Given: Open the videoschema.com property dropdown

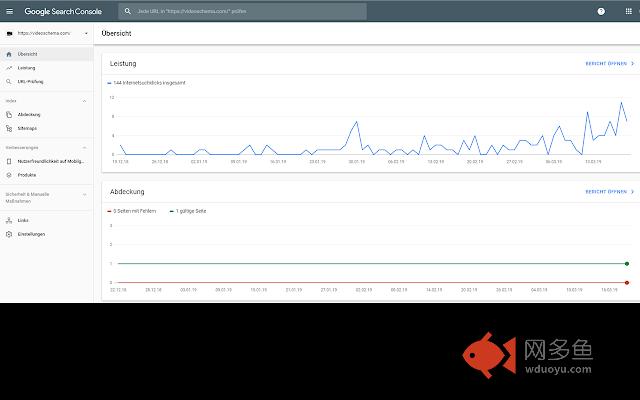Looking at the screenshot, I should (x=47, y=33).
